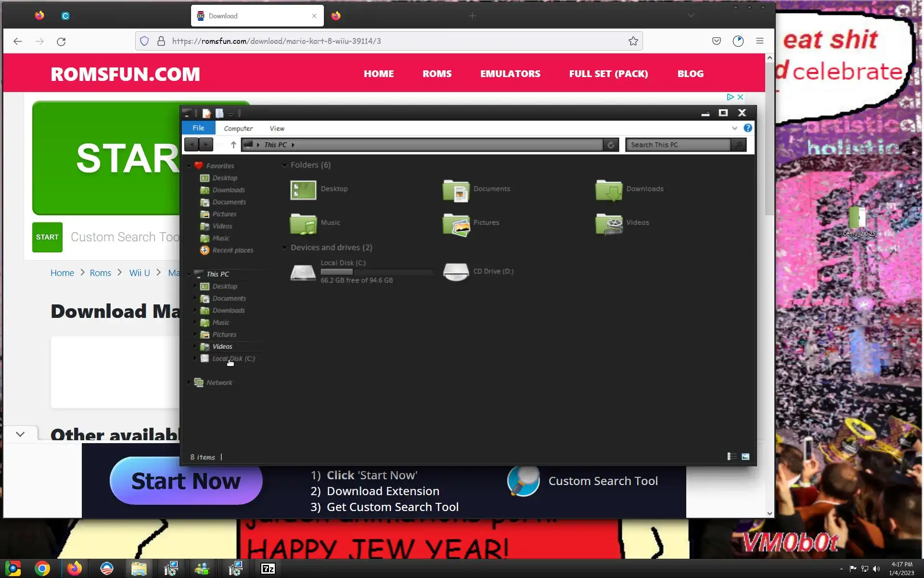Open the 7-Zip taskbar icon
The height and width of the screenshot is (578, 924).
point(268,569)
